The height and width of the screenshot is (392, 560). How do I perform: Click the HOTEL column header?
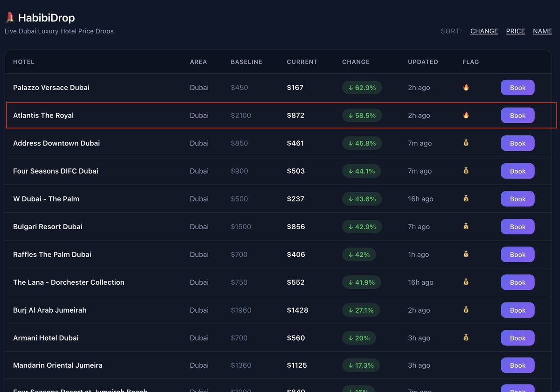24,62
